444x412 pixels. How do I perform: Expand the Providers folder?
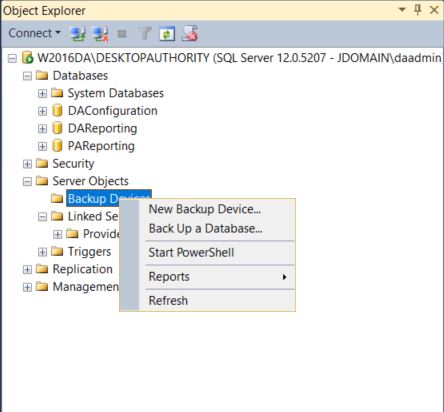[x=57, y=235]
